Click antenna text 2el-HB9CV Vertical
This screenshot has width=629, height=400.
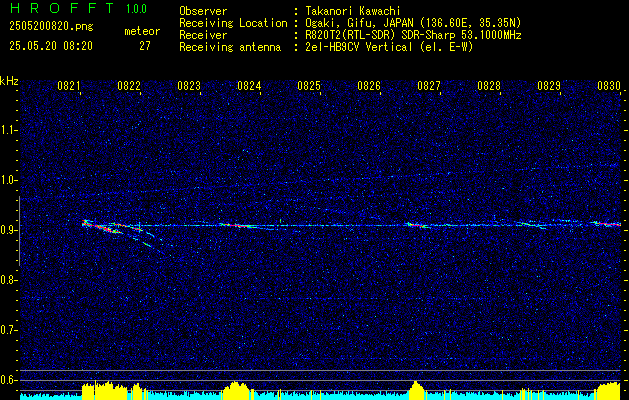coord(359,47)
